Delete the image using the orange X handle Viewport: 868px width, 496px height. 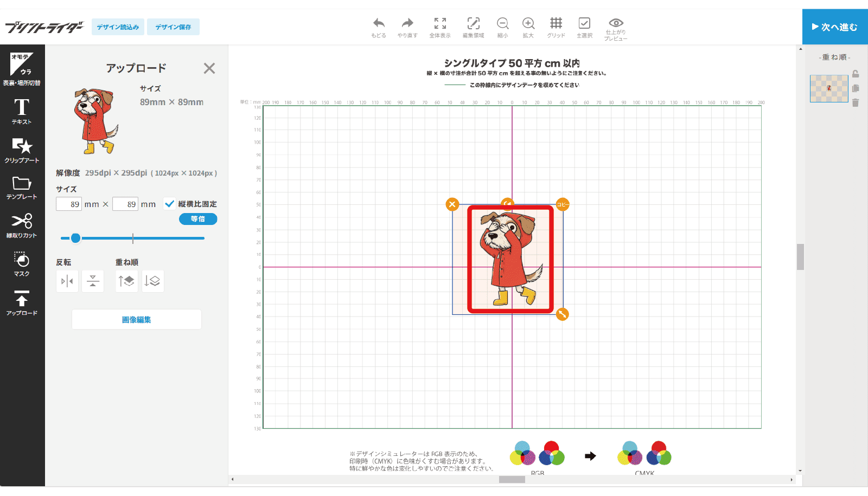coord(452,204)
